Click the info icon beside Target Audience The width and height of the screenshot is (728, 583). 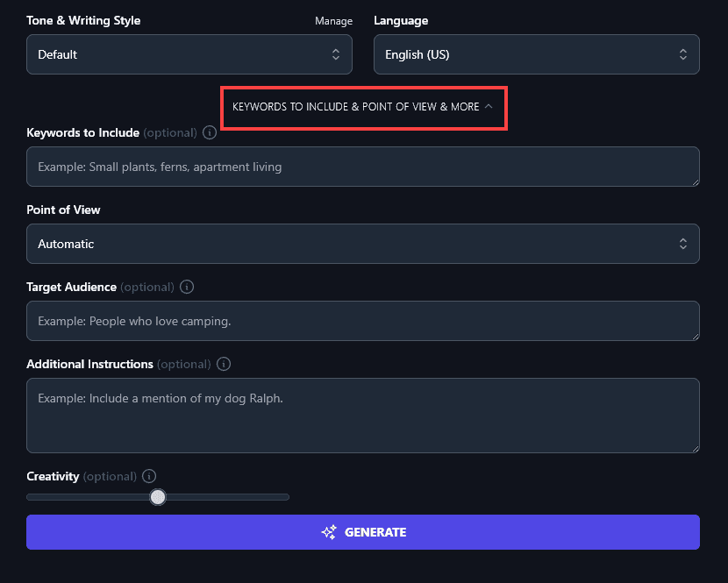tap(186, 287)
